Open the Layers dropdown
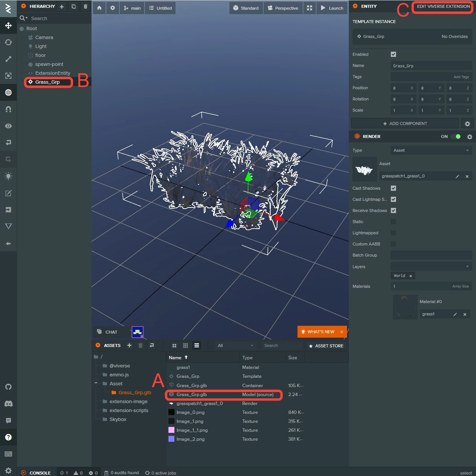This screenshot has width=476, height=476. click(431, 266)
